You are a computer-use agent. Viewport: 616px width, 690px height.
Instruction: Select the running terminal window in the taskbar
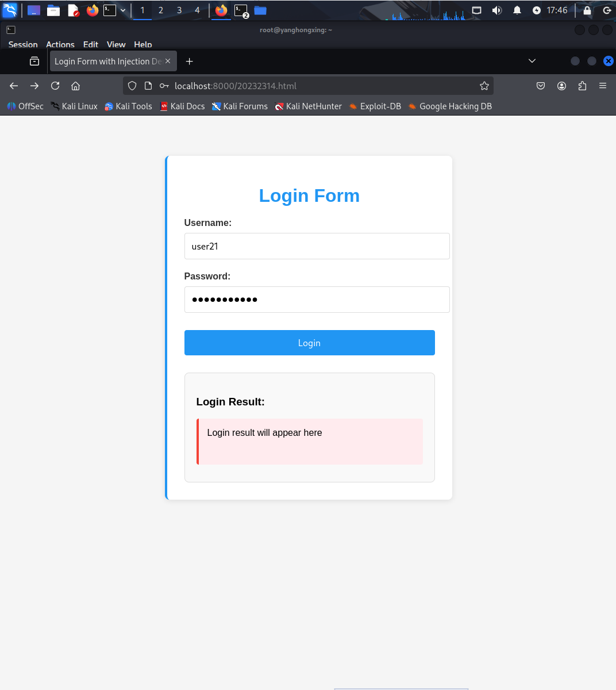[x=241, y=10]
